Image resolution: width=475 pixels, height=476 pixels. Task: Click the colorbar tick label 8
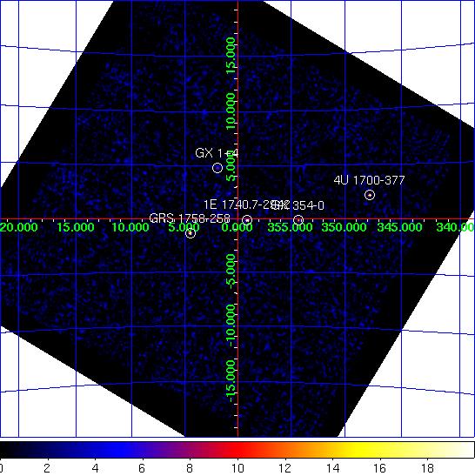tap(190, 468)
